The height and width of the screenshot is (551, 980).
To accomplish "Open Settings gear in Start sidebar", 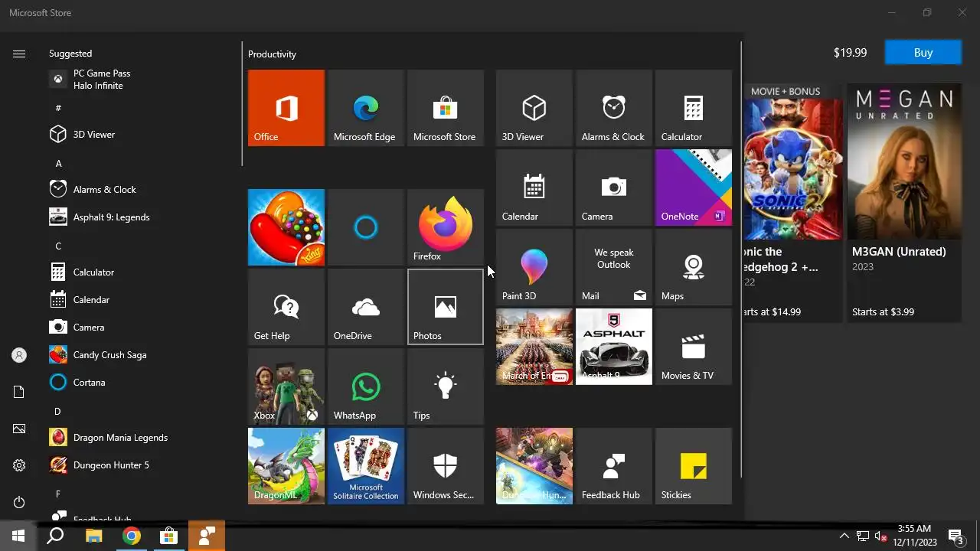I will pos(19,465).
